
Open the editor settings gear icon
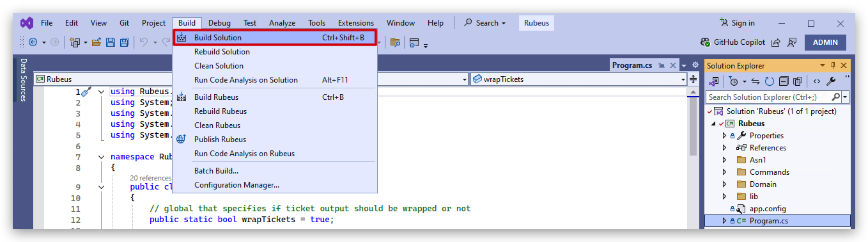695,65
